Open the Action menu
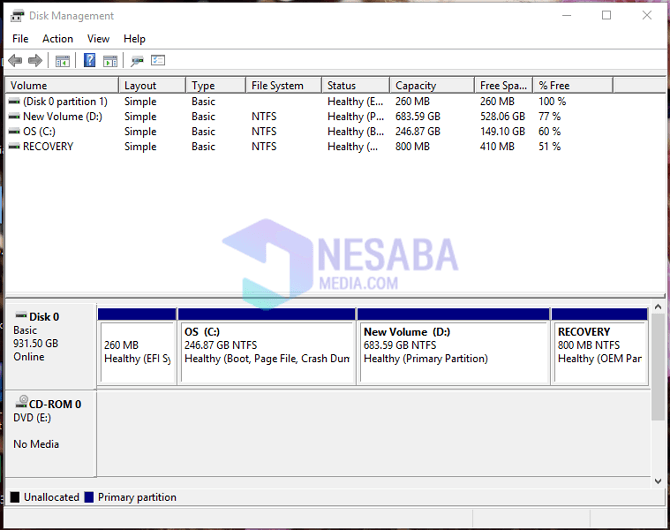 [57, 39]
